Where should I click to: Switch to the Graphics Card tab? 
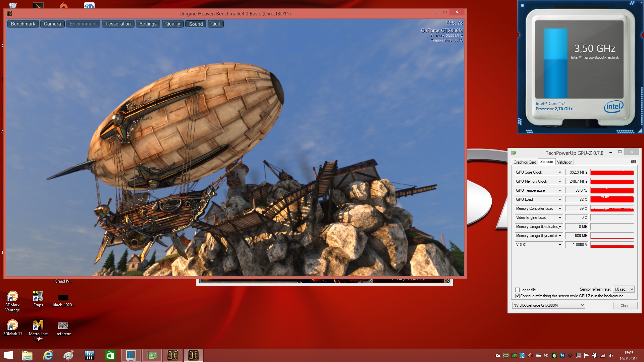525,162
